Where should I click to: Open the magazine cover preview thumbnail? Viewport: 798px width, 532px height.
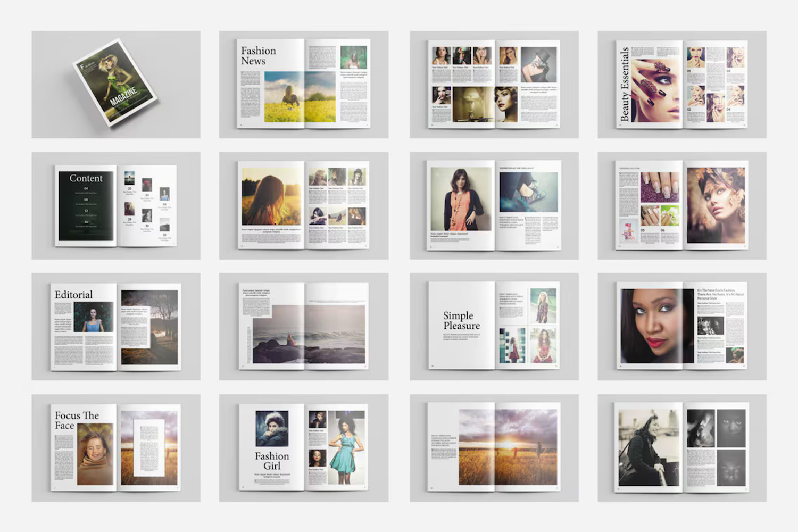(x=116, y=85)
